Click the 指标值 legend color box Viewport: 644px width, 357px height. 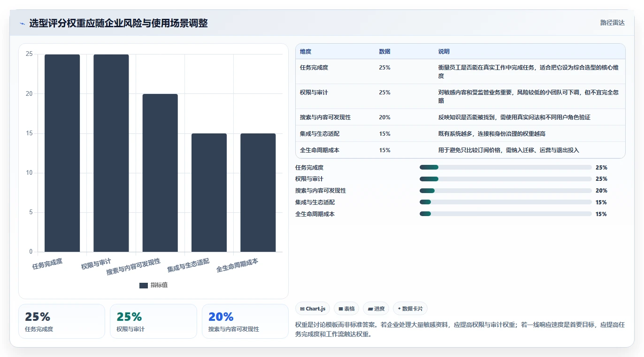[144, 285]
